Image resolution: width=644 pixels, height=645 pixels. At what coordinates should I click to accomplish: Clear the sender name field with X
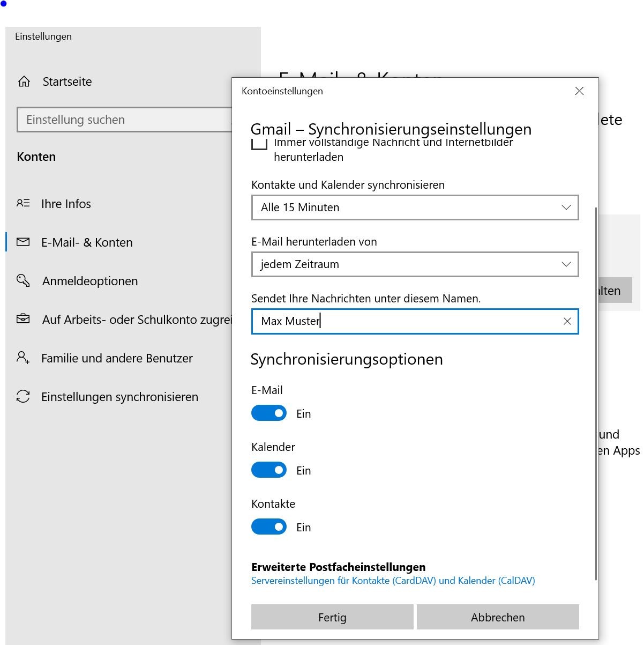pos(567,321)
